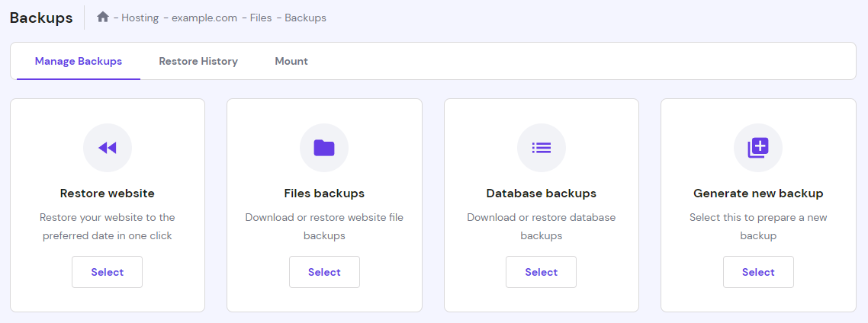Screen dimensions: 868x323
Task: Open example.com in the breadcrumb
Action: [x=204, y=18]
